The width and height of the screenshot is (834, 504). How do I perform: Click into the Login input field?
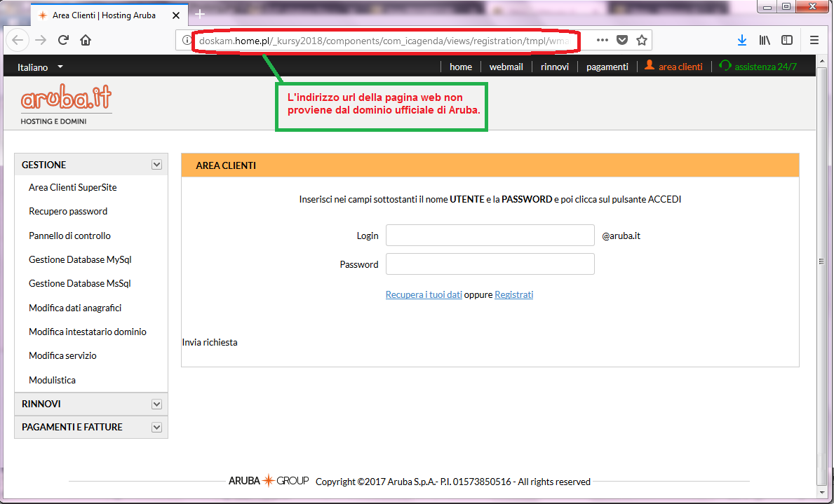click(x=490, y=235)
